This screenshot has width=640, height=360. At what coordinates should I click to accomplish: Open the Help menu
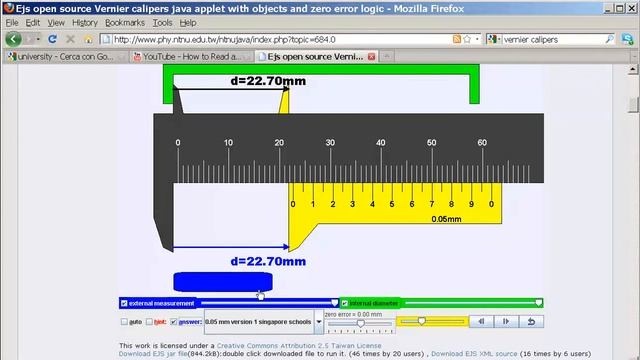pos(188,23)
